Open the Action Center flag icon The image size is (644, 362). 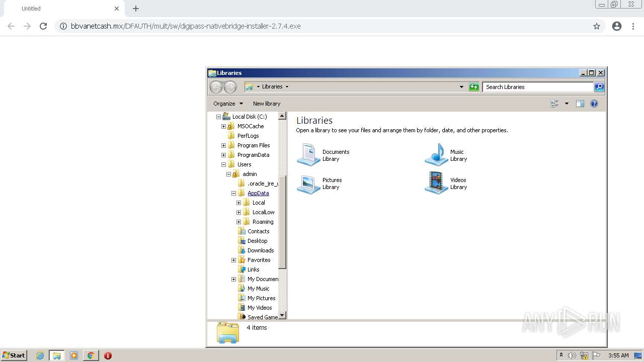pyautogui.click(x=596, y=355)
